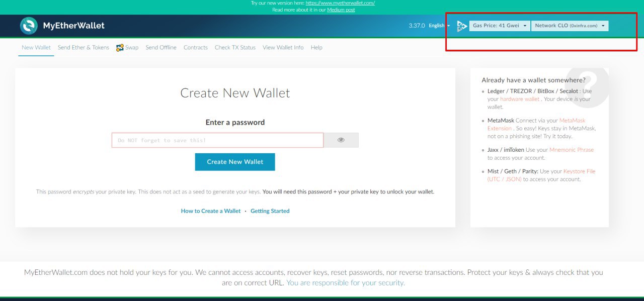Image resolution: width=644 pixels, height=301 pixels.
Task: Open the Send Offline tab
Action: 161,47
